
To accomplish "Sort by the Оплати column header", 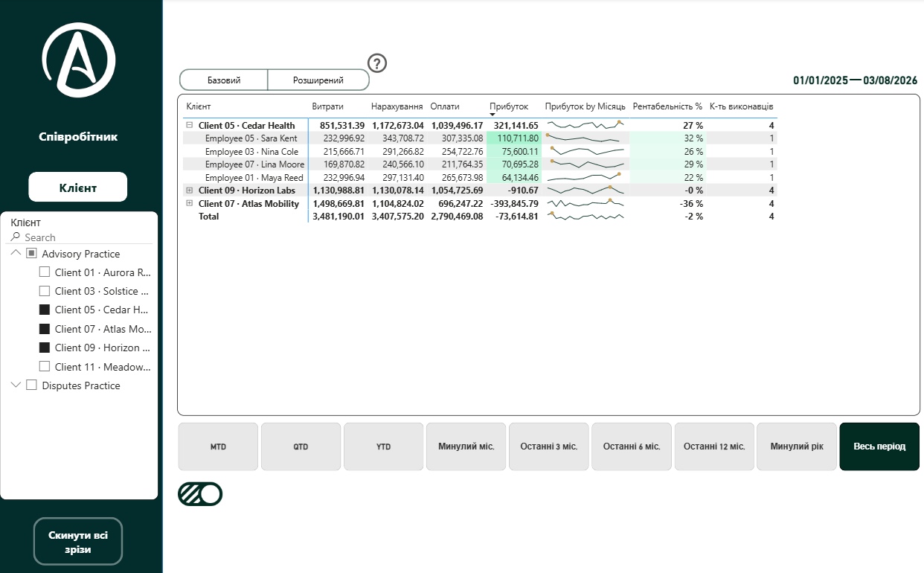I will pos(445,106).
